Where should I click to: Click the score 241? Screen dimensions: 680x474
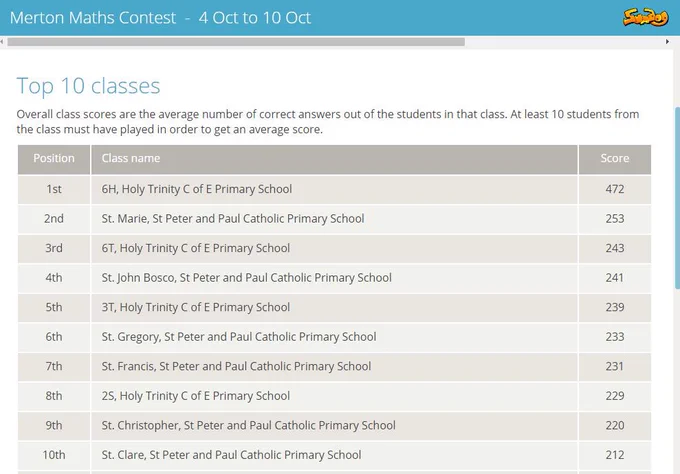[x=615, y=278]
